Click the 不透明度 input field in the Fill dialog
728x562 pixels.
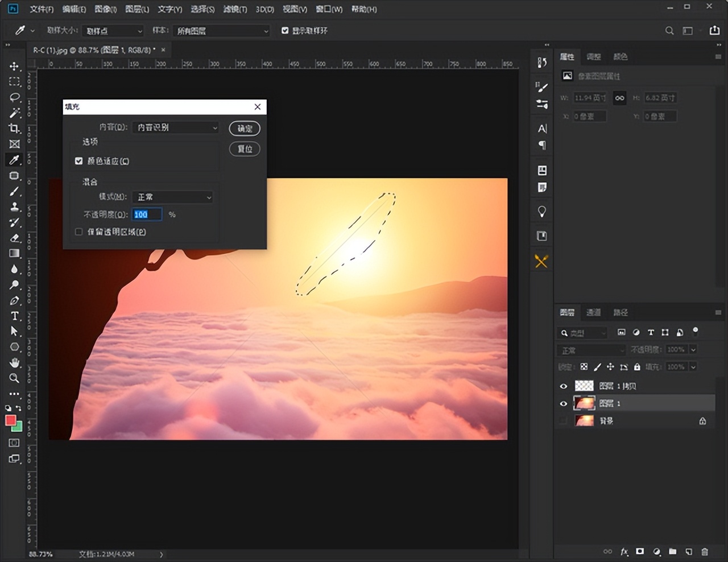(x=147, y=214)
